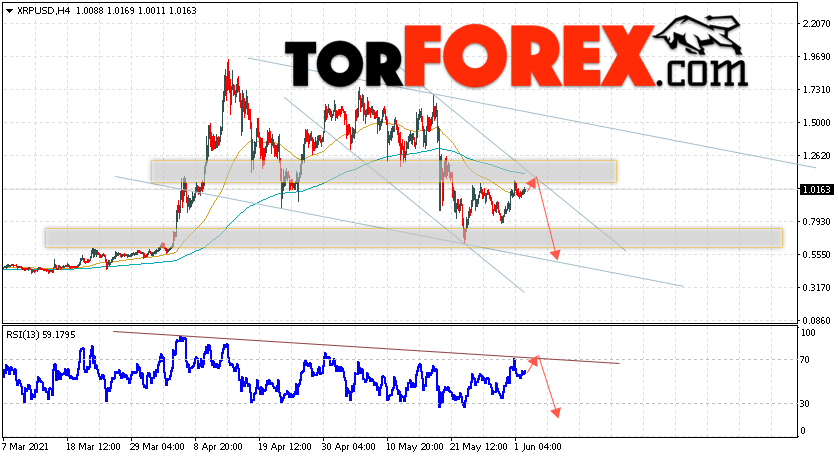The height and width of the screenshot is (458, 838).
Task: Select the 1 Jun 04:00 date label
Action: 538,447
